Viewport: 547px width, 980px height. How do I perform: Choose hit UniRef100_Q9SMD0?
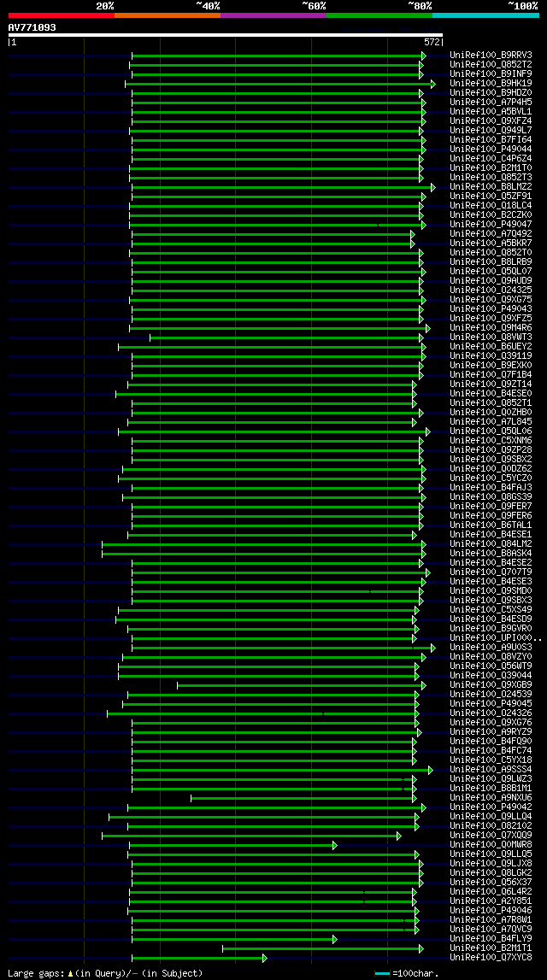click(491, 591)
